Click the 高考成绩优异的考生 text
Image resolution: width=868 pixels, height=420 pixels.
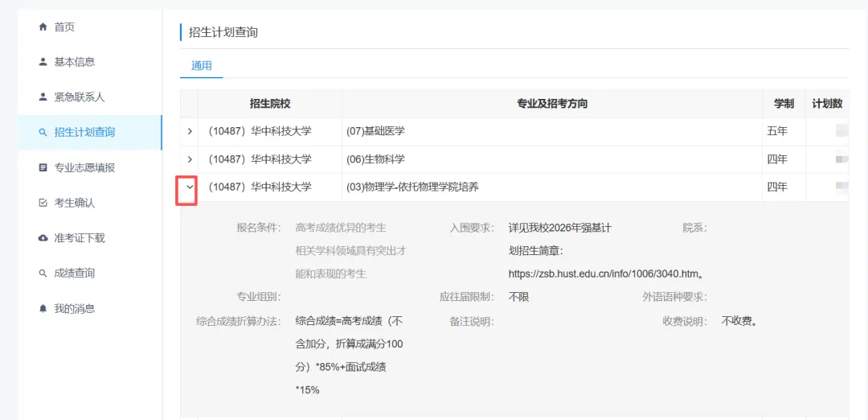[341, 228]
